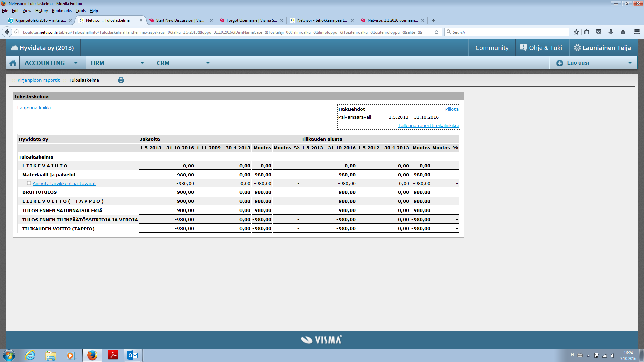The height and width of the screenshot is (362, 644).
Task: Click the Piilota link in Hakuehdot
Action: (x=451, y=109)
